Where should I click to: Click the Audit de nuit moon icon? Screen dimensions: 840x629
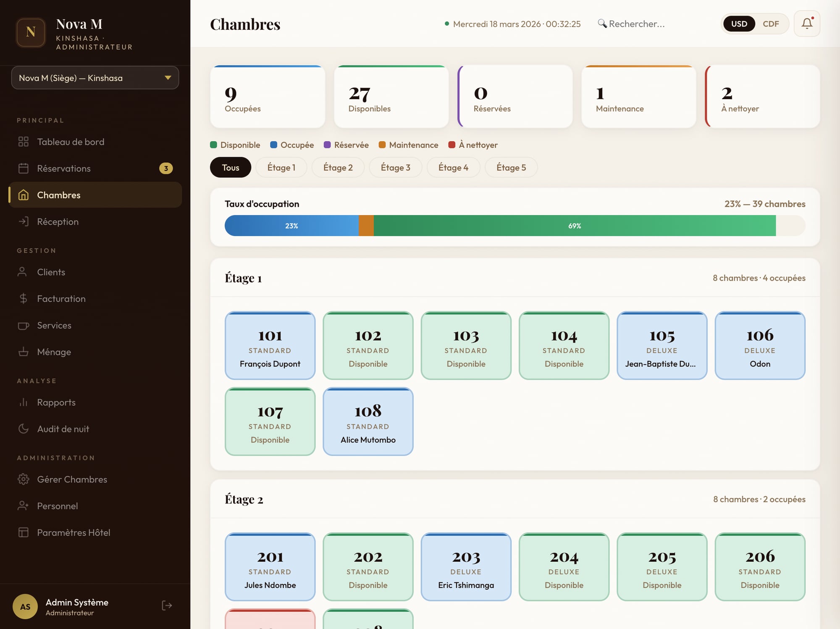click(x=24, y=429)
